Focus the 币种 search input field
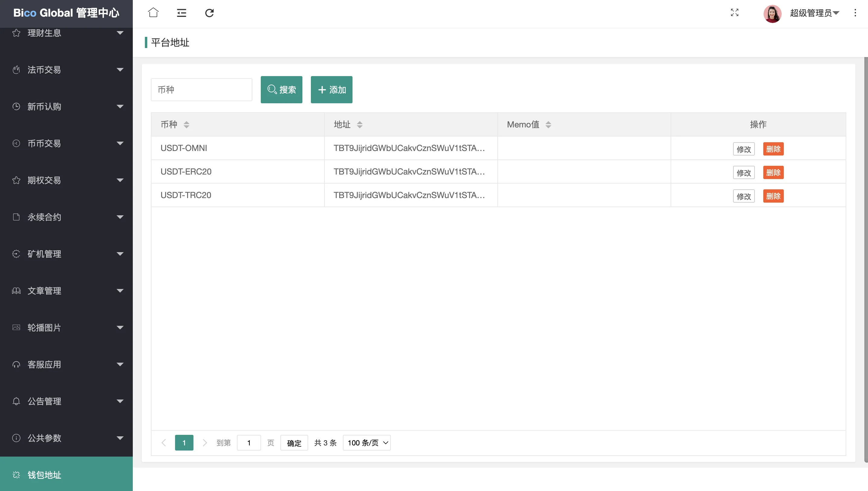 (x=202, y=90)
